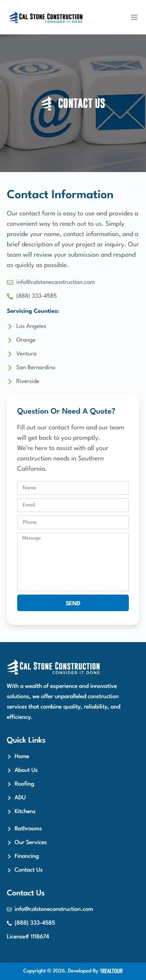This screenshot has height=980, width=146.
Task: Select the Phone input field
Action: coord(73,522)
